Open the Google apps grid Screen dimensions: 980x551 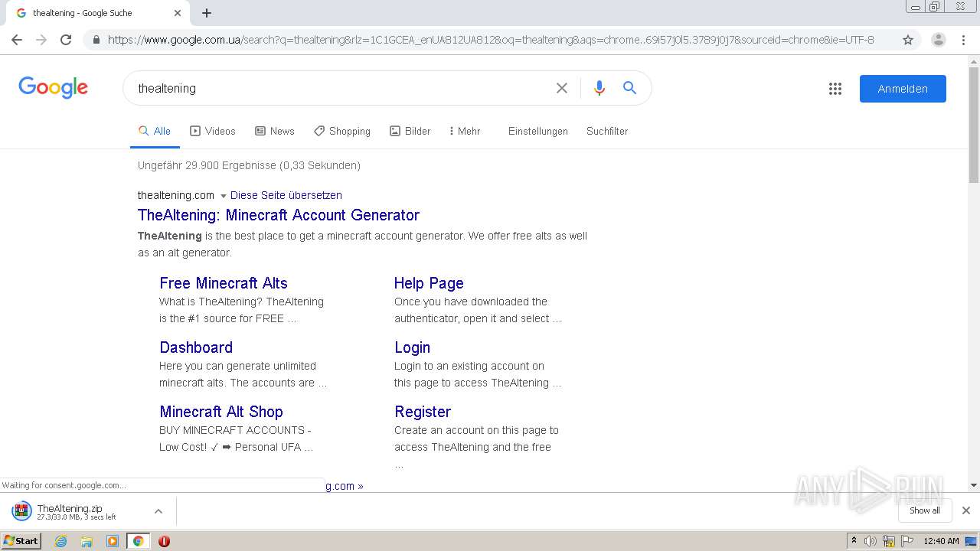click(835, 89)
